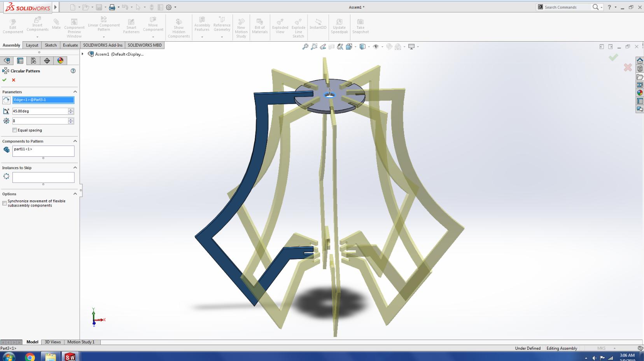Open the Insert Components dropdown arrow
The width and height of the screenshot is (644, 361).
(37, 37)
